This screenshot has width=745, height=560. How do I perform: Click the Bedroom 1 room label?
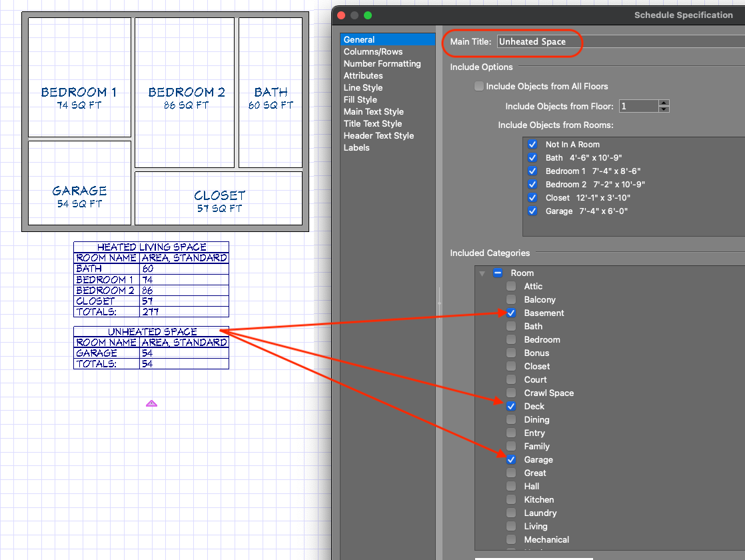coord(79,92)
